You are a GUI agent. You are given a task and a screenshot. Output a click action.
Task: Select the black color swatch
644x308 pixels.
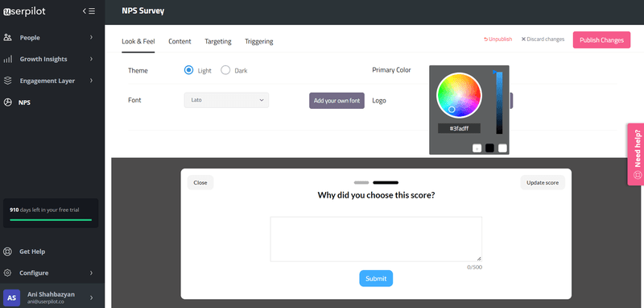click(489, 148)
